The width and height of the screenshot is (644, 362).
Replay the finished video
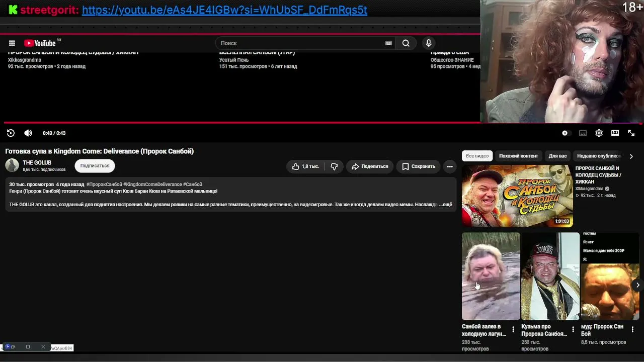(x=11, y=133)
